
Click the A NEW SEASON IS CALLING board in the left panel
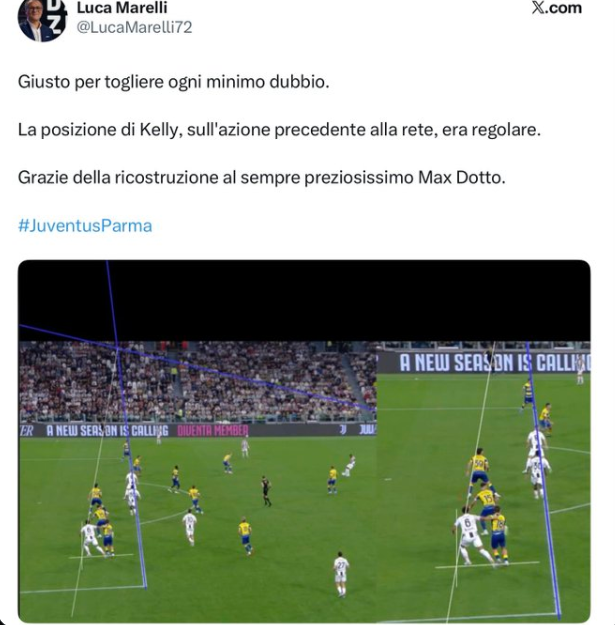point(108,430)
